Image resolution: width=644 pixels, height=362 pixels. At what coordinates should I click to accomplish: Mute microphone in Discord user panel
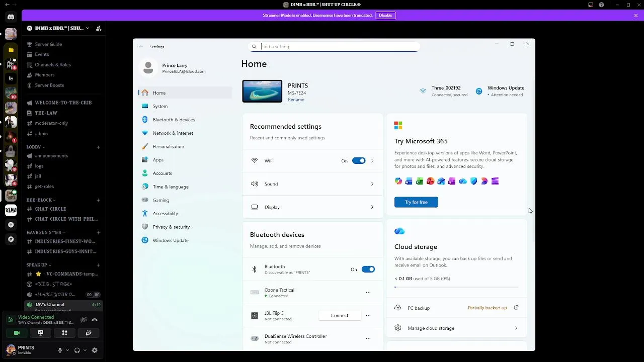coord(60,350)
